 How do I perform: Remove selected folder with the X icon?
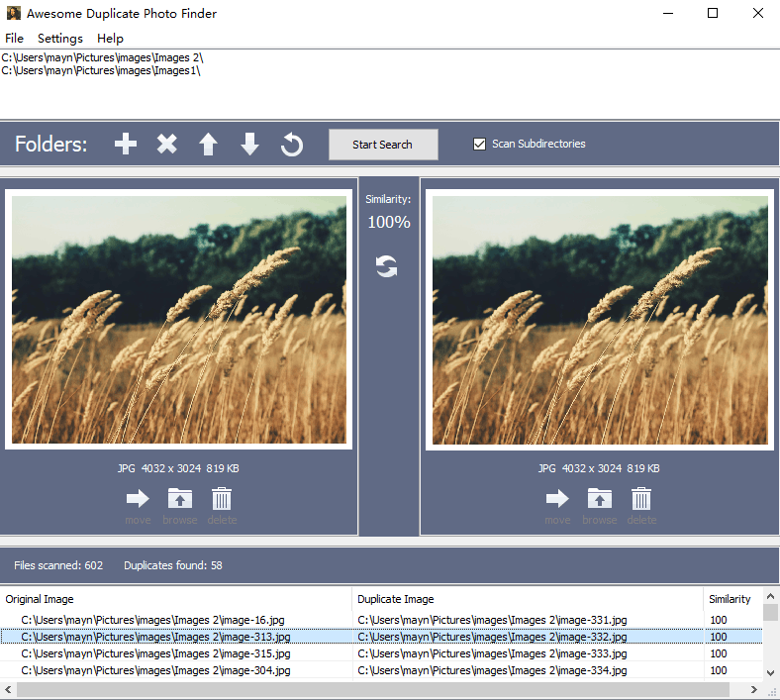(x=167, y=144)
